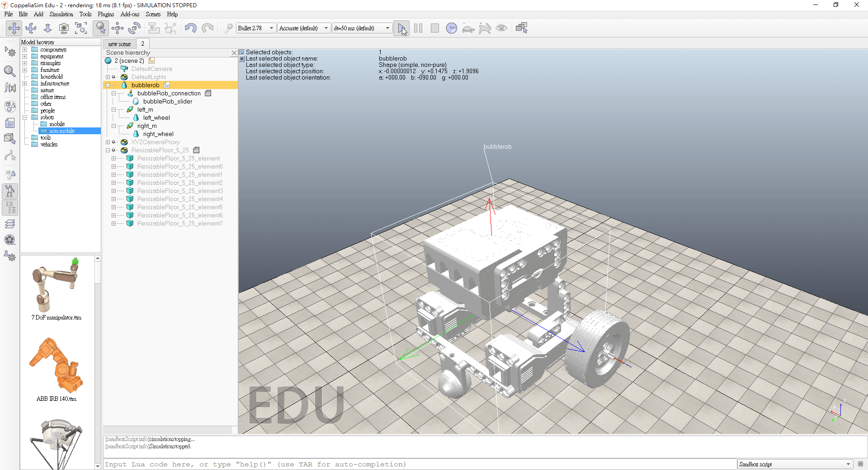Click the stop simulation button
The height and width of the screenshot is (470, 868).
(x=435, y=28)
